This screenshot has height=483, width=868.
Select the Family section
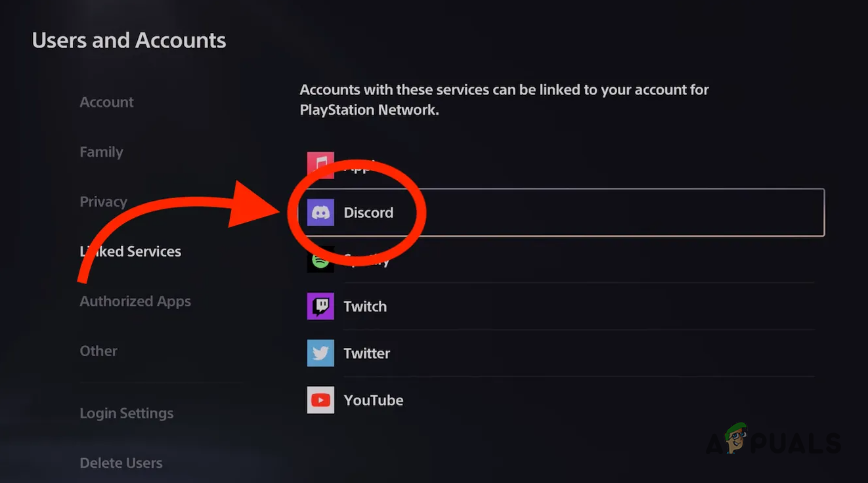[101, 152]
